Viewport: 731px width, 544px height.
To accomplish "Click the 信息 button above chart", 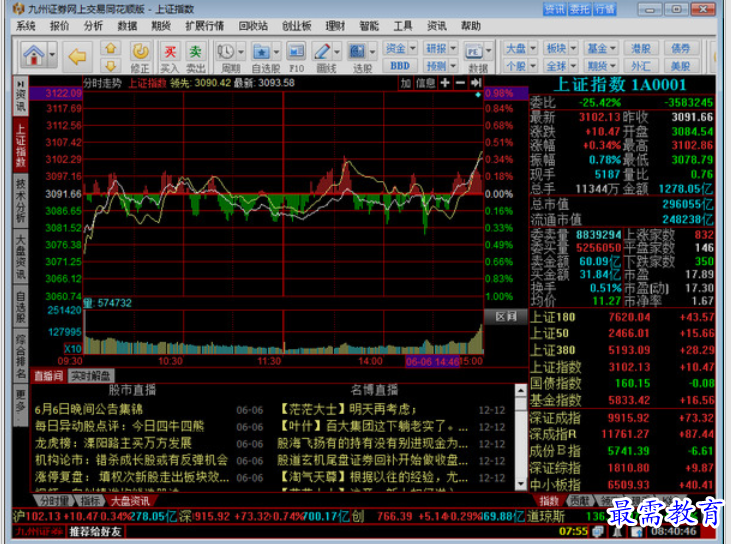I will click(x=425, y=83).
